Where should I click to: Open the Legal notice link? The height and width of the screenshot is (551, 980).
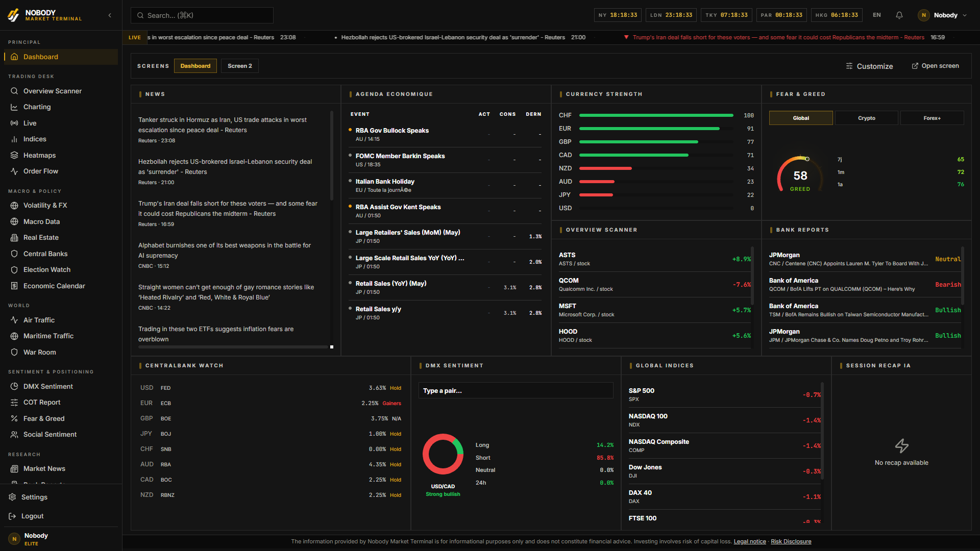pos(750,541)
